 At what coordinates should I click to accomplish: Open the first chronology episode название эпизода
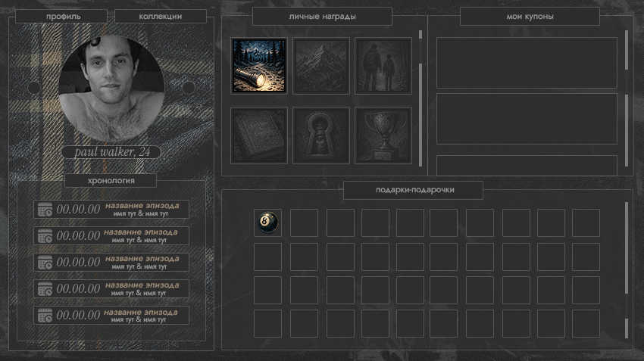[142, 206]
